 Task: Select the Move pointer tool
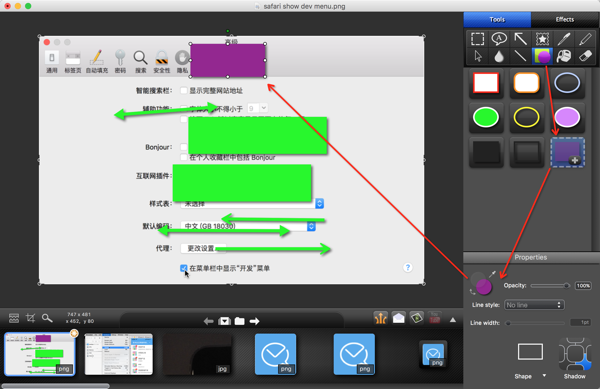pos(478,56)
